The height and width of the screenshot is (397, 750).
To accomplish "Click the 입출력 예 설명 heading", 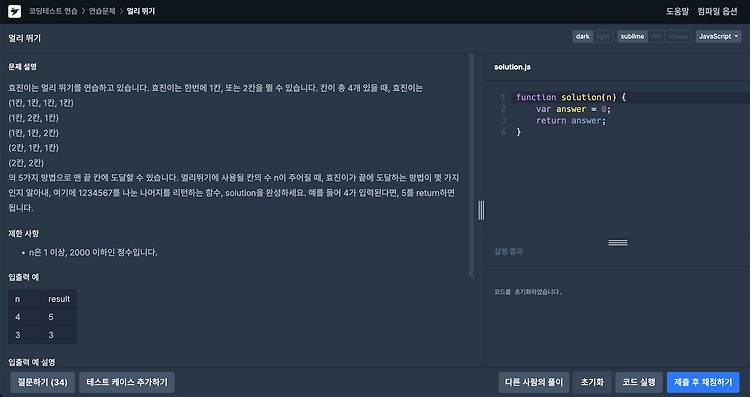I will coord(32,363).
